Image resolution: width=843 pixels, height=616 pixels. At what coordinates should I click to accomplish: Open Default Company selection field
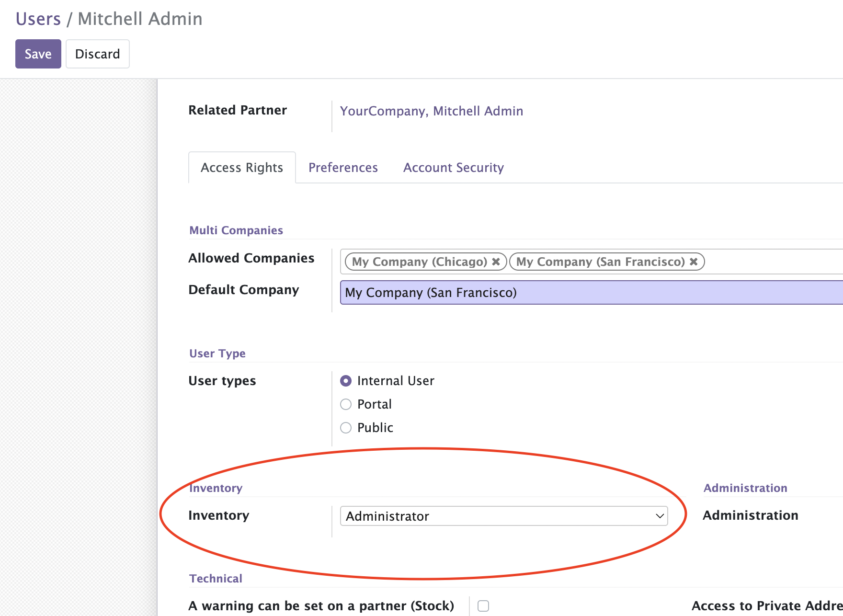(x=592, y=293)
